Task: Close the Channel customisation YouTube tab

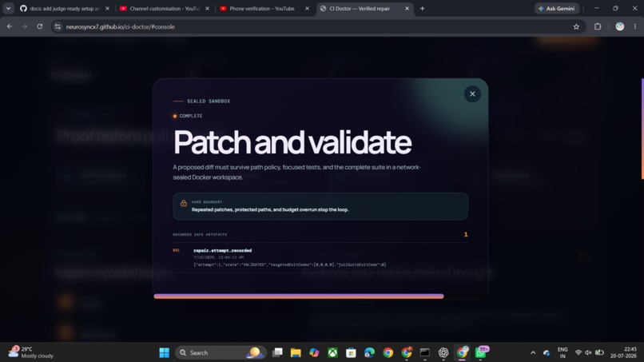Action: 208,8
